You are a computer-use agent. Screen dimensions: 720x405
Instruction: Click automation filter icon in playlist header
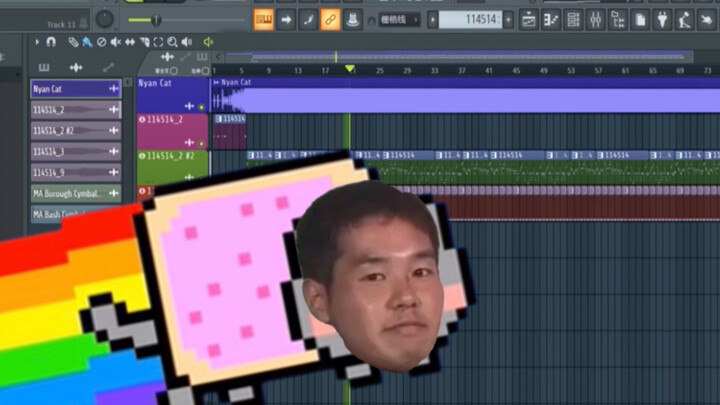(x=186, y=56)
